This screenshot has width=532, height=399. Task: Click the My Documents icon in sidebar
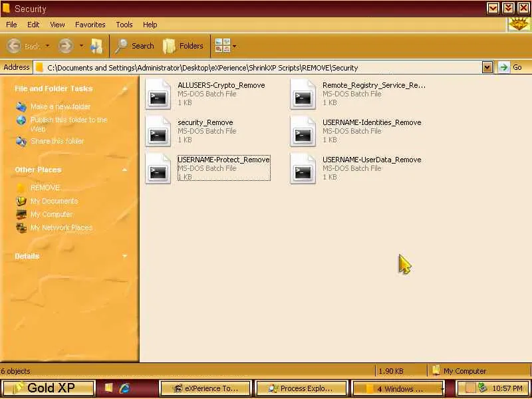[21, 201]
